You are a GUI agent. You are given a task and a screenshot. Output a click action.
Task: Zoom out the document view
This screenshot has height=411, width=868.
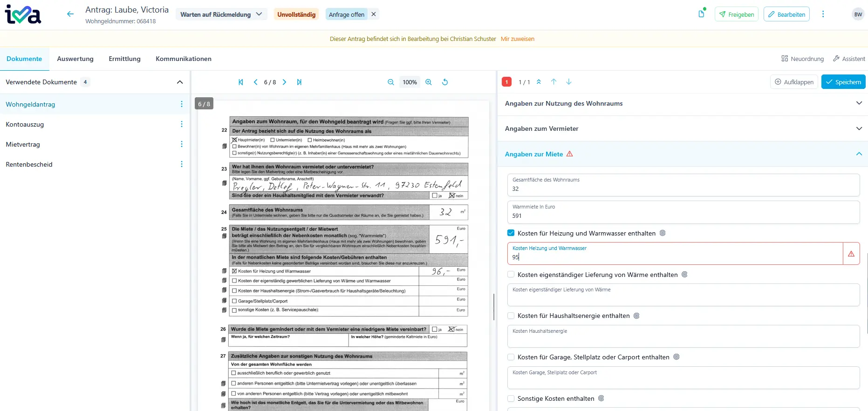(391, 82)
